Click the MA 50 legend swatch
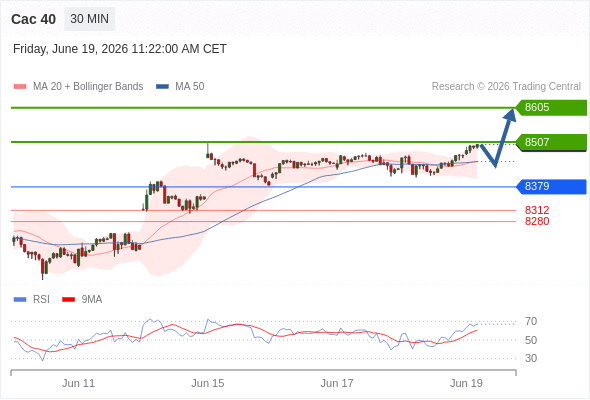Screen dimensions: 590x400 [162, 87]
